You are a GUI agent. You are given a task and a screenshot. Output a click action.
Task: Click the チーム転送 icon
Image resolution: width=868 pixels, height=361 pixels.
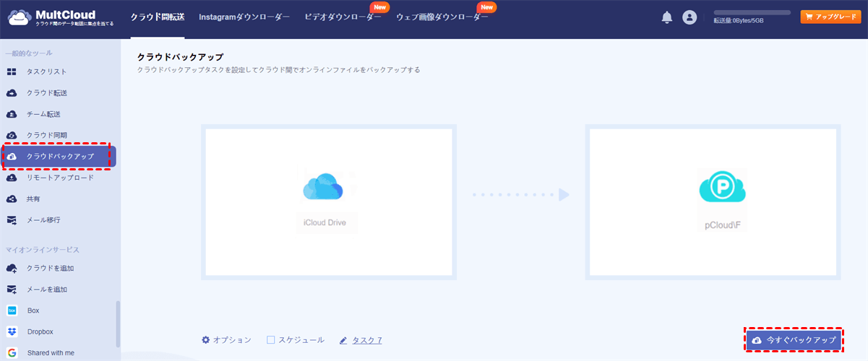coord(12,114)
